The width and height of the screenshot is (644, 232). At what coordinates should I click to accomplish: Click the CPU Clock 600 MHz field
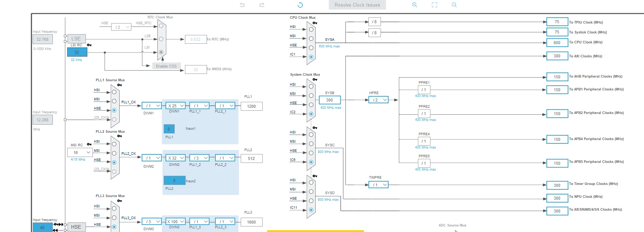(557, 43)
